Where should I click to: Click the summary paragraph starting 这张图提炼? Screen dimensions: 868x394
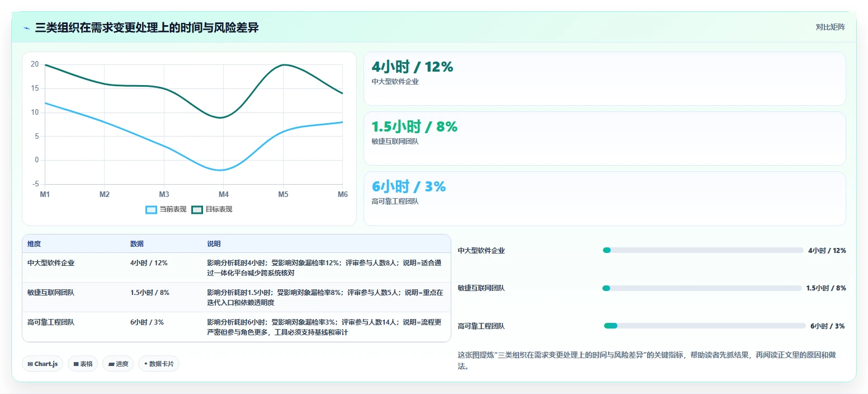[x=647, y=361]
